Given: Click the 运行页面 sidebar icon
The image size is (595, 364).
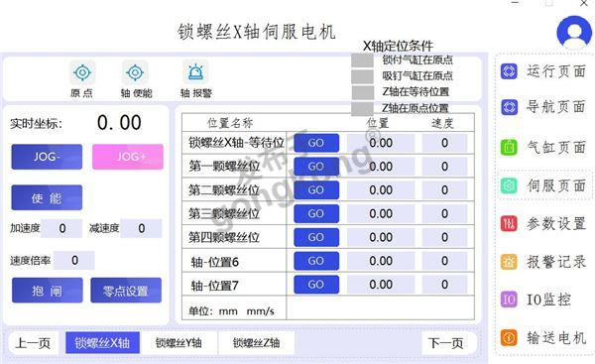Looking at the screenshot, I should click(x=509, y=71).
